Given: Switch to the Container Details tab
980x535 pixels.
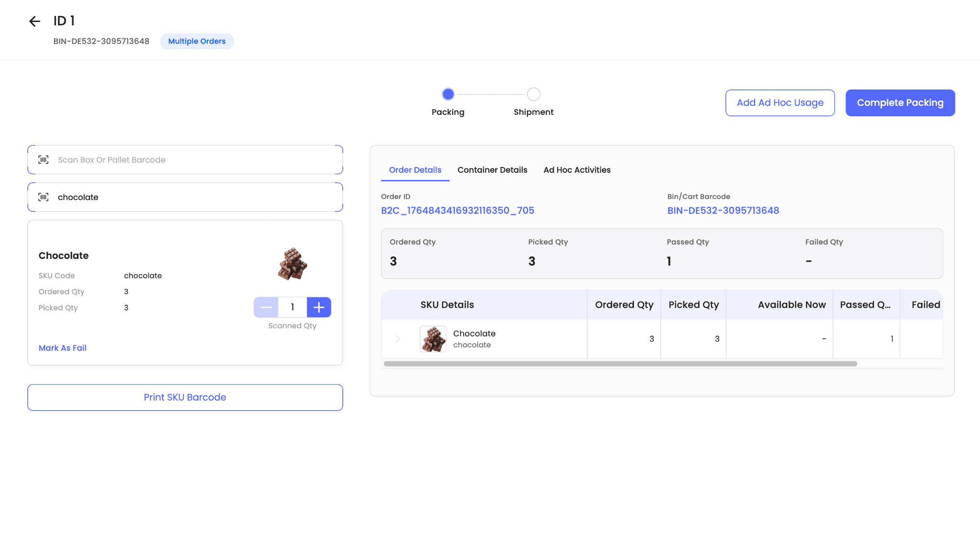Looking at the screenshot, I should pos(492,170).
